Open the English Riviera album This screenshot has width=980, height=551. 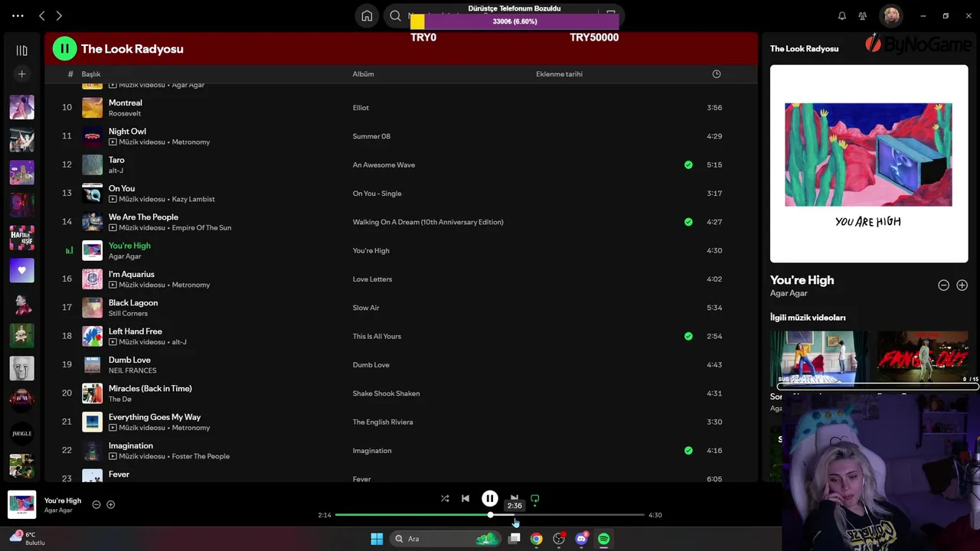pos(382,422)
